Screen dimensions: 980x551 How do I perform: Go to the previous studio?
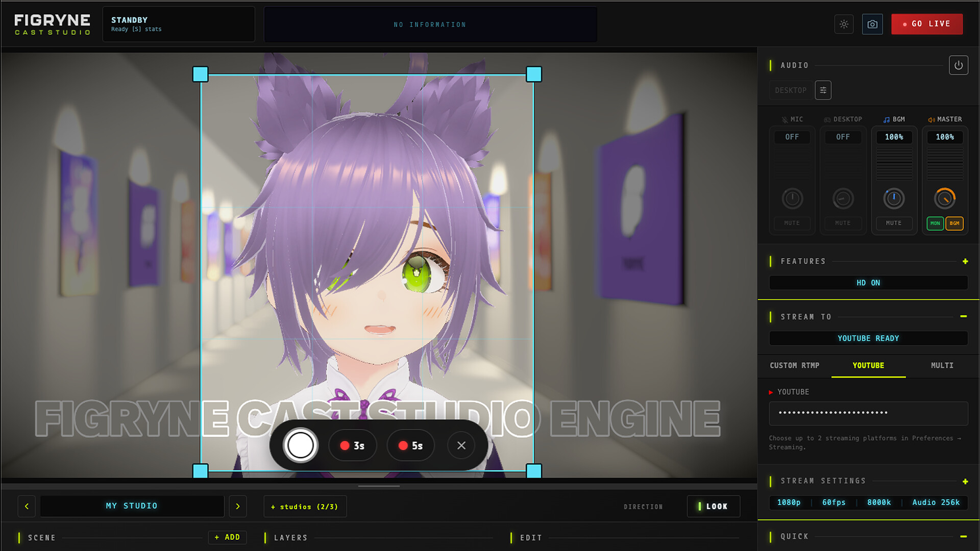(x=27, y=506)
